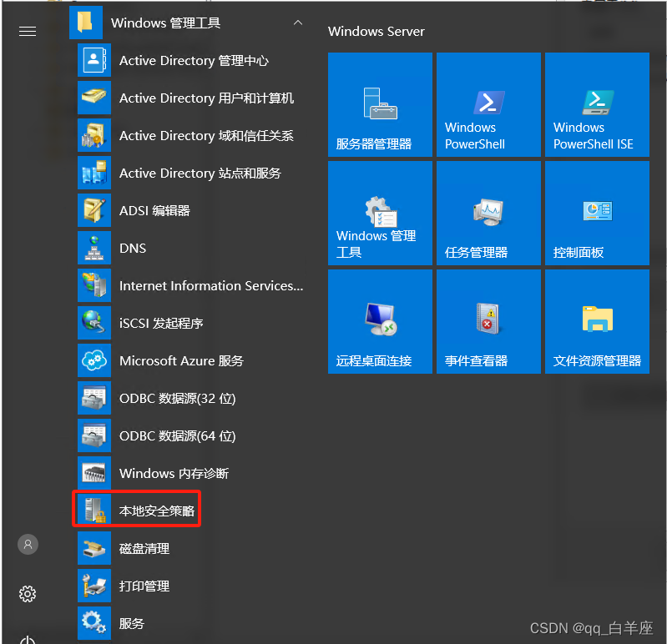Launch the 远程桌面连接 tile
The height and width of the screenshot is (644, 667).
tap(380, 321)
